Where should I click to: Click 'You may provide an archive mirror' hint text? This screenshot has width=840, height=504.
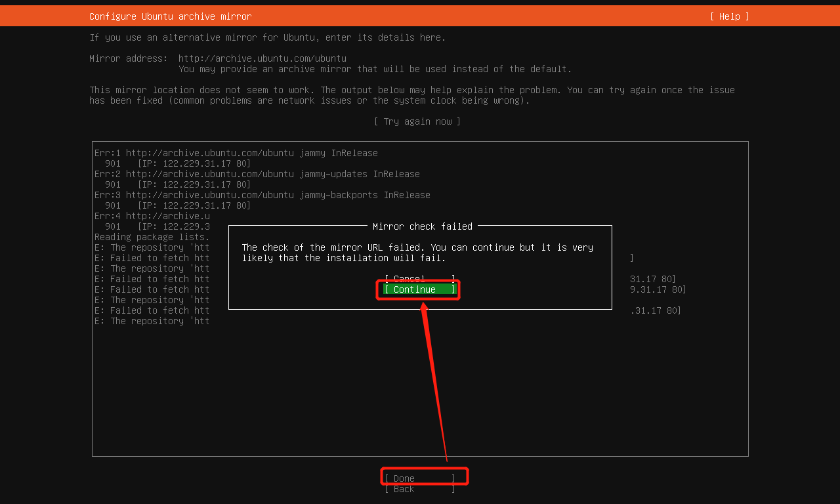375,69
